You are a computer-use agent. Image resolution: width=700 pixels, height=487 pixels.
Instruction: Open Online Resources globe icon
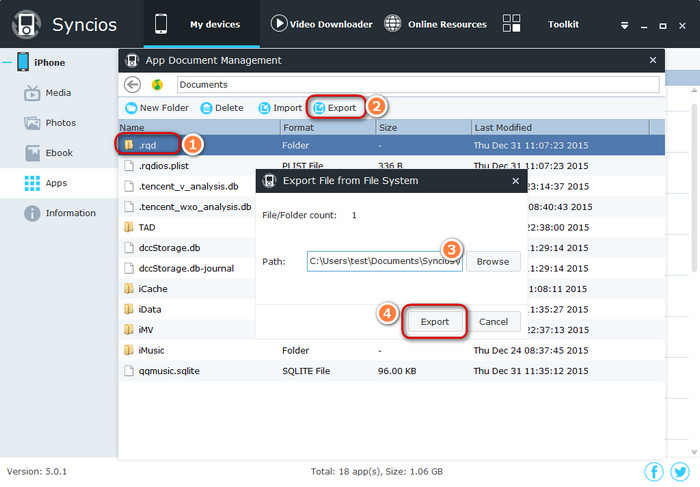click(393, 24)
